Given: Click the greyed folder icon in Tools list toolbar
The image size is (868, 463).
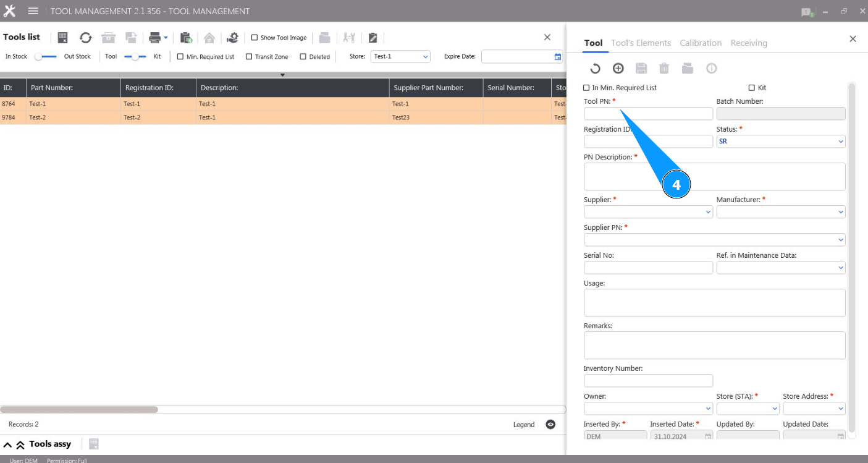Looking at the screenshot, I should pyautogui.click(x=324, y=38).
